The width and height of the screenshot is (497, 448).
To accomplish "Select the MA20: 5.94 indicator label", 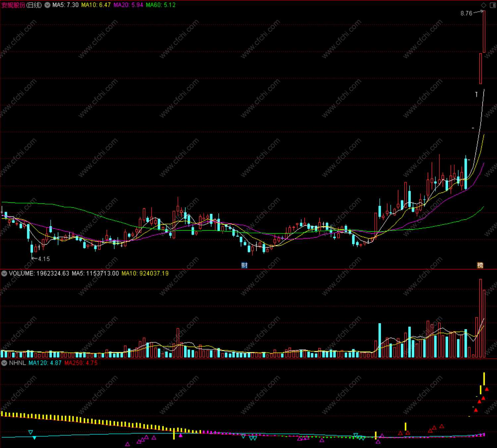I will coord(128,5).
